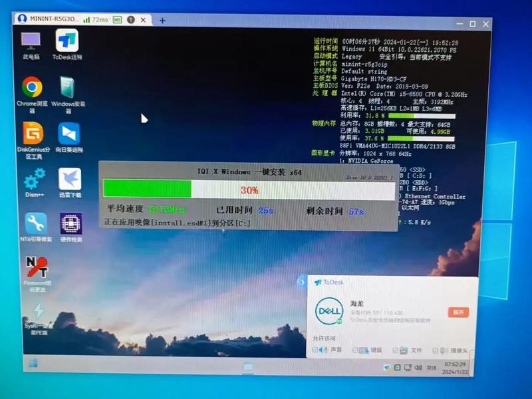Screen dimensions: 532x399
Task: Launch the 硬件检测 chip icon
Action: (71, 227)
